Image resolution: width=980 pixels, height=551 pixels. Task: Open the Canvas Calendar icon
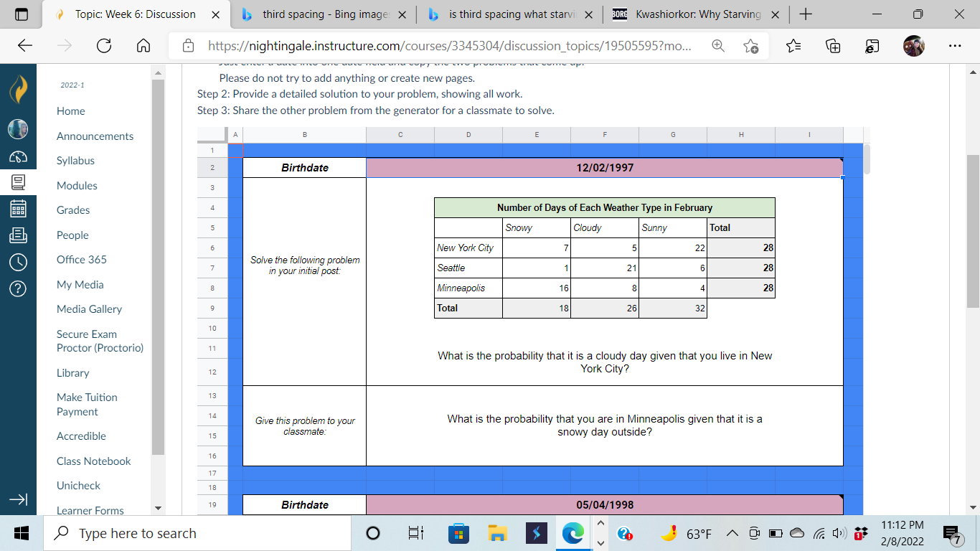[18, 208]
